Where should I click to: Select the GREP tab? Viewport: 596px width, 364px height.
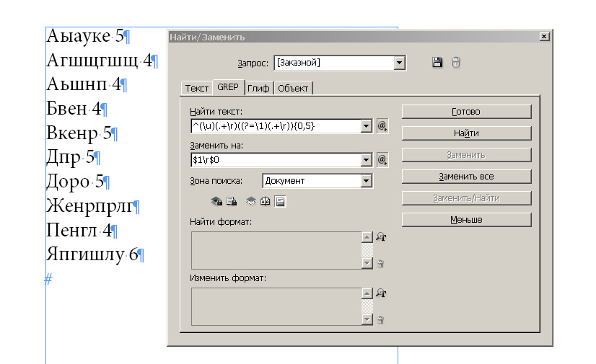[x=228, y=87]
